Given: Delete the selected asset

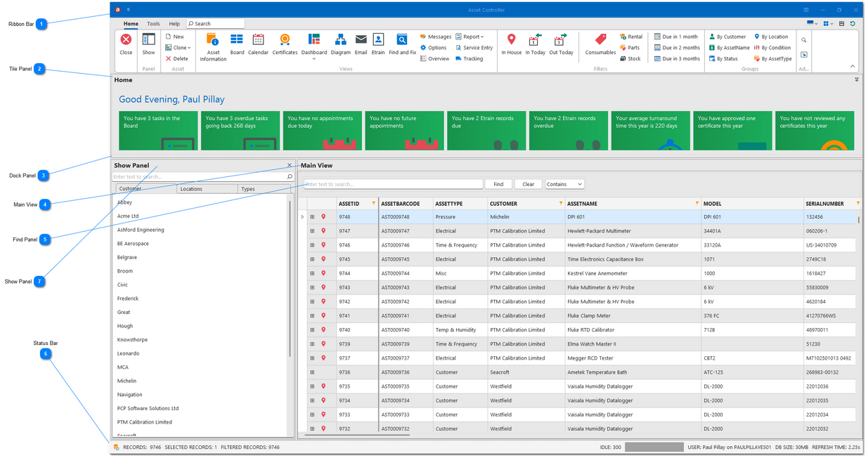Looking at the screenshot, I should (176, 59).
